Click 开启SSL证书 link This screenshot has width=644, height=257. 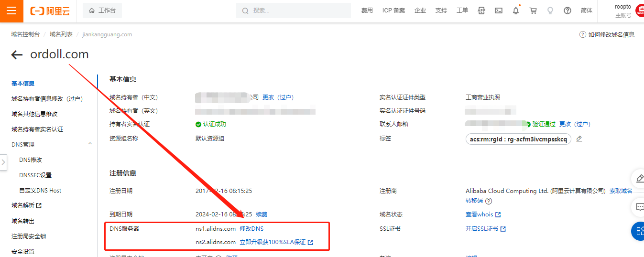pyautogui.click(x=485, y=228)
